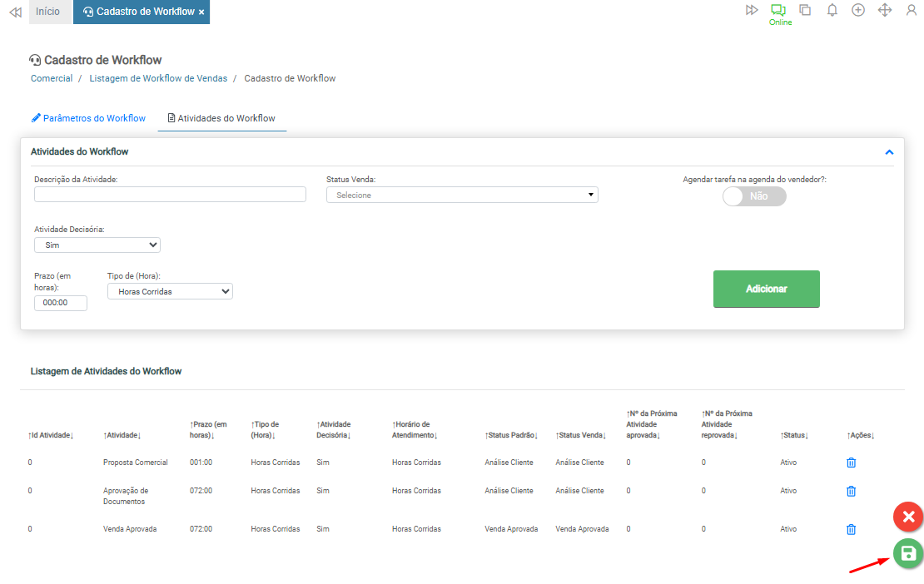Toggle Agendar tarefa na agenda do vendedor
Image resolution: width=924 pixels, height=584 pixels.
[754, 196]
